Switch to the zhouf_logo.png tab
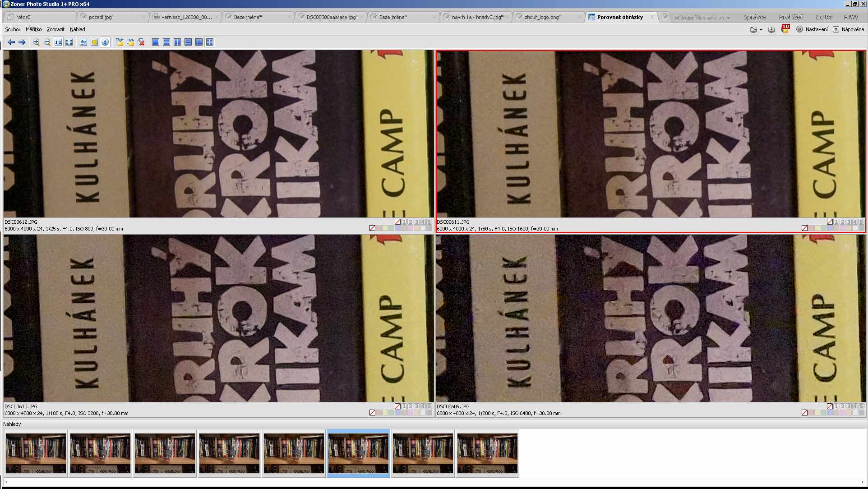 (x=543, y=17)
